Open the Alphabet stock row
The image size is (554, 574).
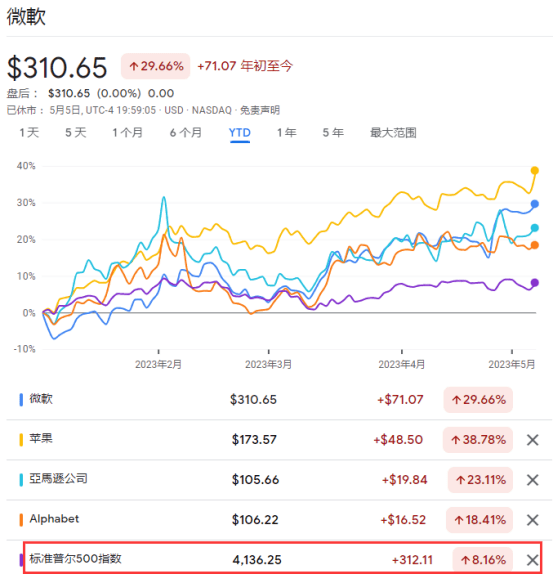tap(279, 520)
